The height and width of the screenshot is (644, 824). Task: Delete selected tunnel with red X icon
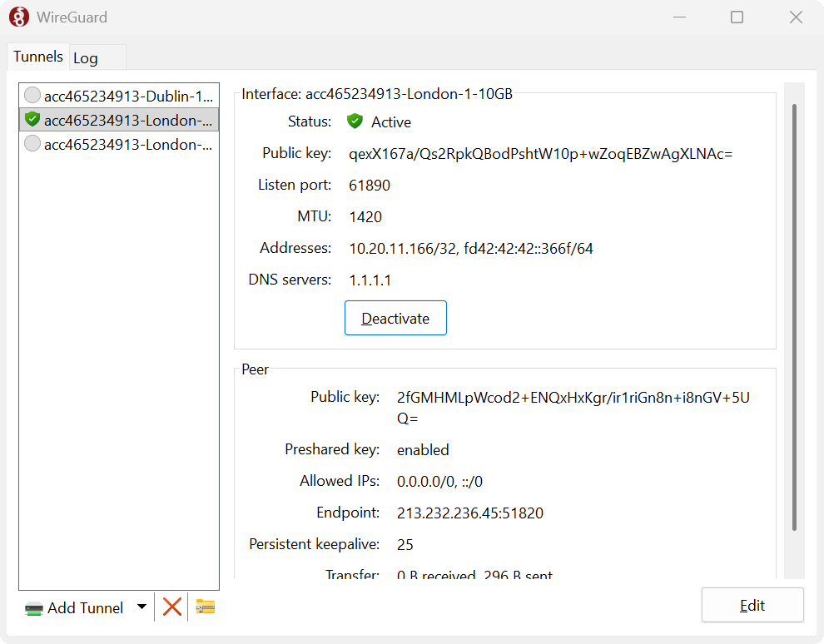pyautogui.click(x=171, y=607)
